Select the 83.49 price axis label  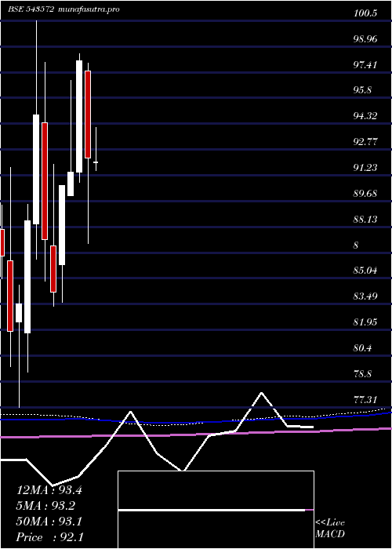point(365,296)
